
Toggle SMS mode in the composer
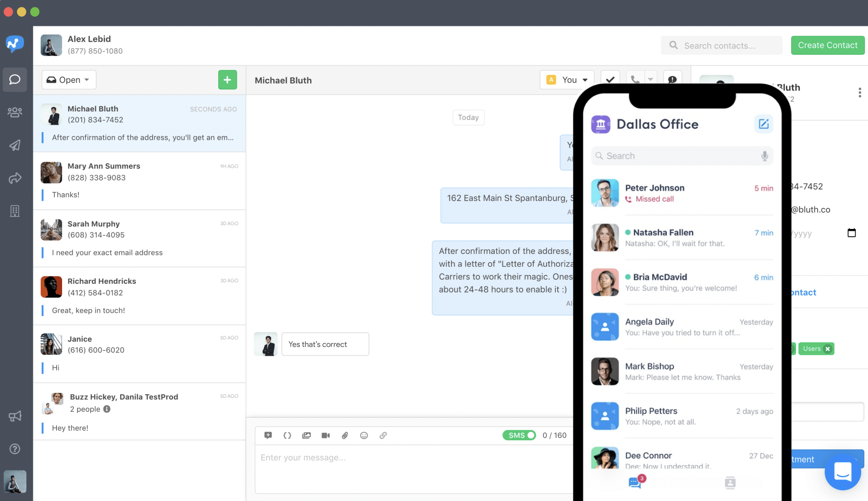point(519,435)
